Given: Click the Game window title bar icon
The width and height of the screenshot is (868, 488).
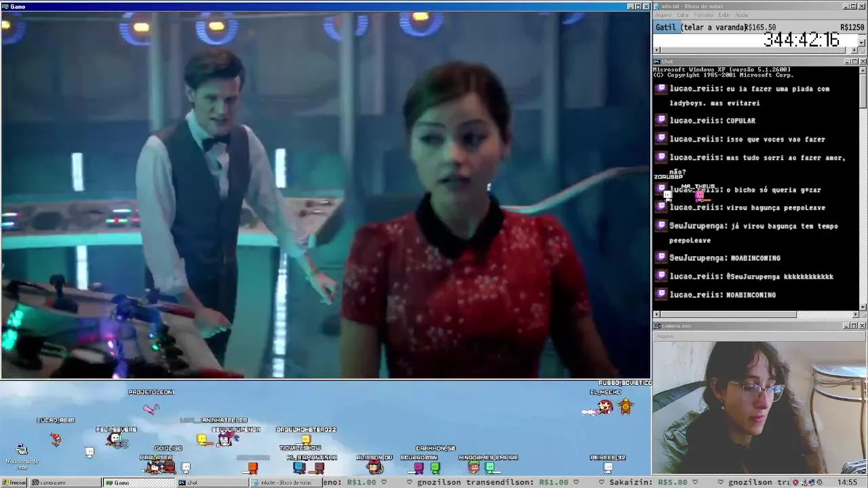Looking at the screenshot, I should tap(5, 6).
